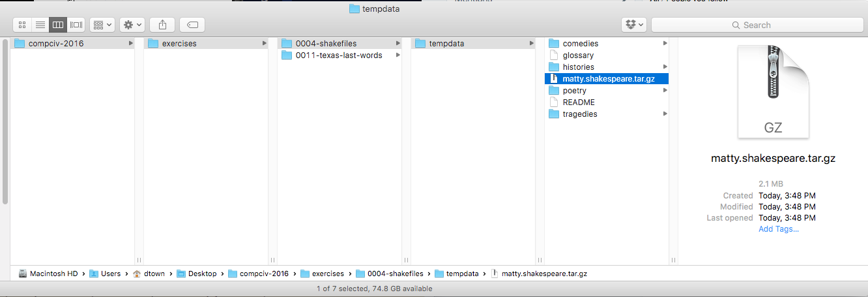Select the exercises folder
The image size is (868, 297).
[207, 44]
